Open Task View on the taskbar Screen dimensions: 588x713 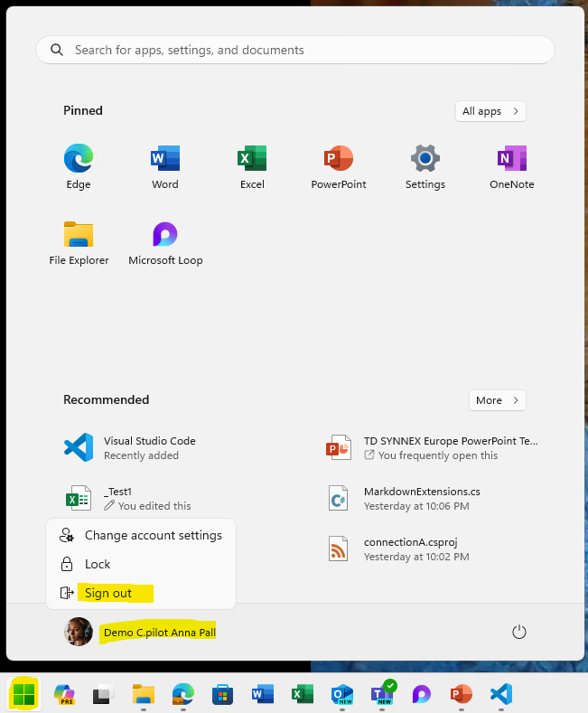click(104, 694)
